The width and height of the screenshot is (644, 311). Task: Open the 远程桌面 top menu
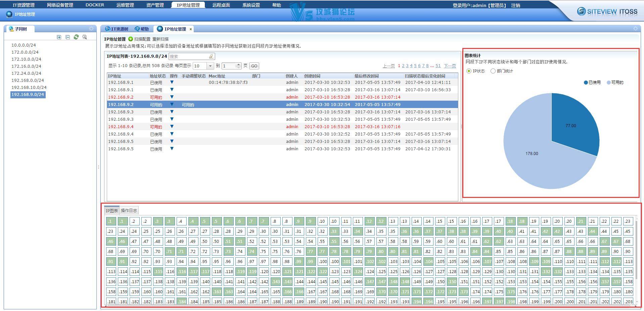click(x=221, y=5)
